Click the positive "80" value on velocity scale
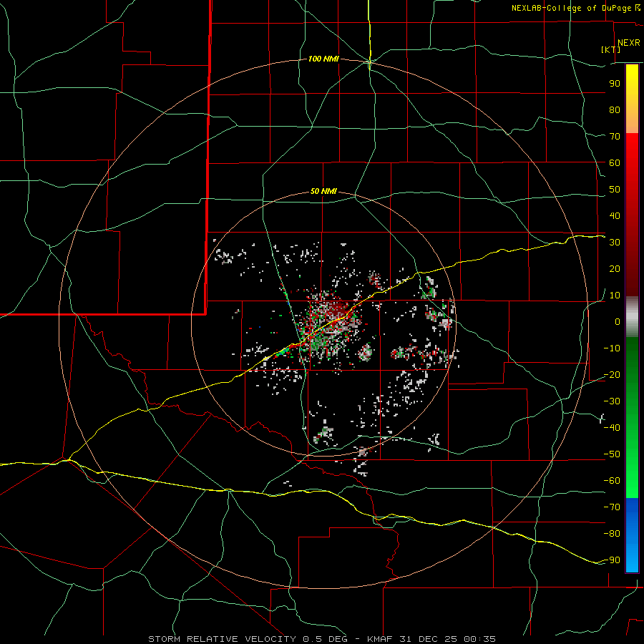Screen dimensions: 644x644 point(615,109)
